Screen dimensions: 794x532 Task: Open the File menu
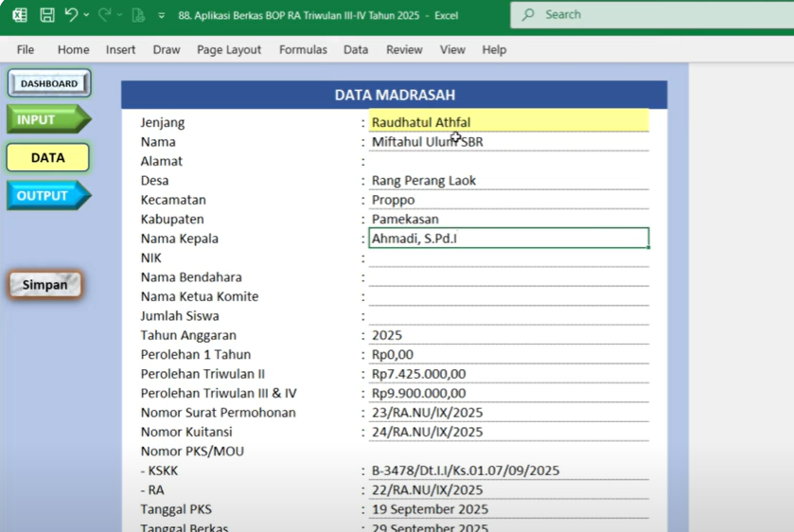click(26, 49)
